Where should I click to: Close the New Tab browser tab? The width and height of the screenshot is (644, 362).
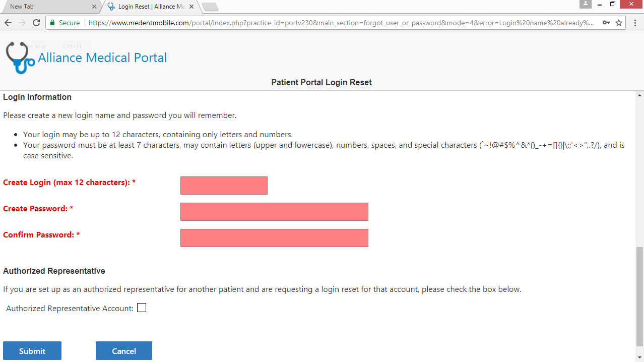(x=94, y=7)
